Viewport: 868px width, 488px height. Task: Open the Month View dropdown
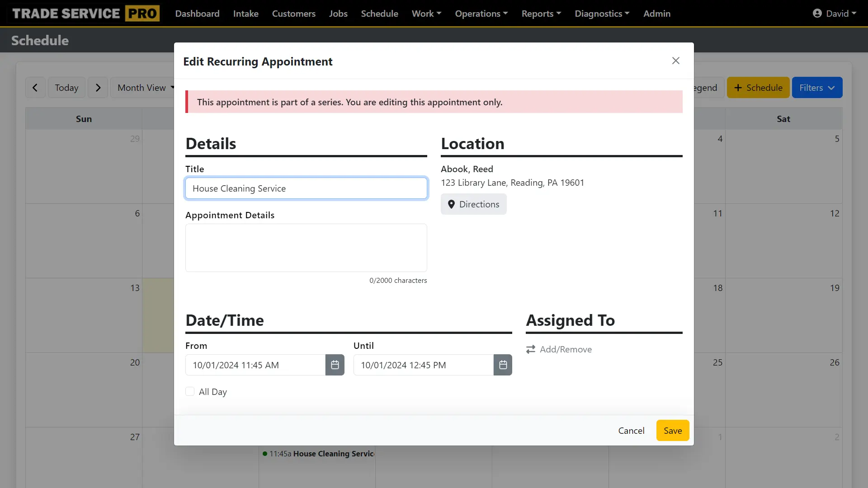145,87
